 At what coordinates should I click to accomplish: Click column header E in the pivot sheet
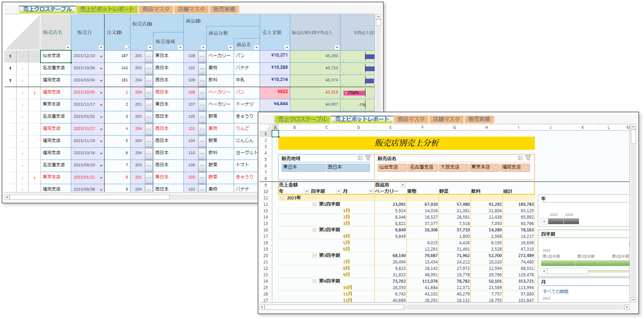click(x=391, y=127)
